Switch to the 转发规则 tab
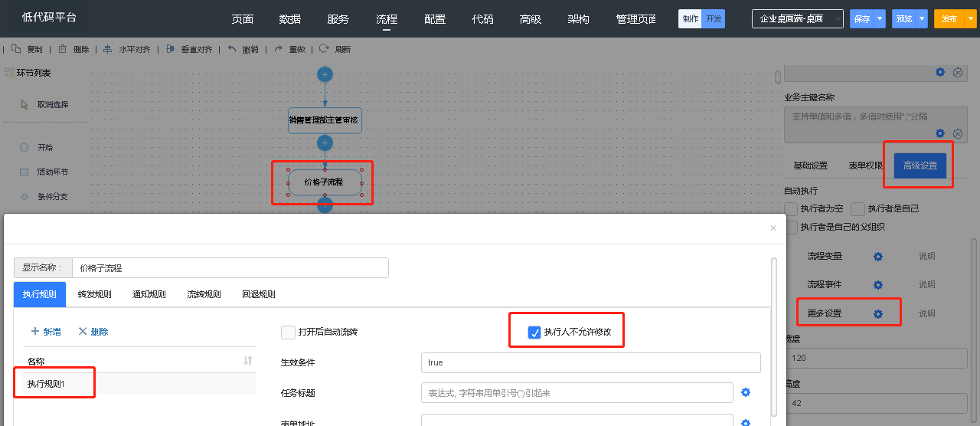The width and height of the screenshot is (980, 426). click(x=94, y=294)
